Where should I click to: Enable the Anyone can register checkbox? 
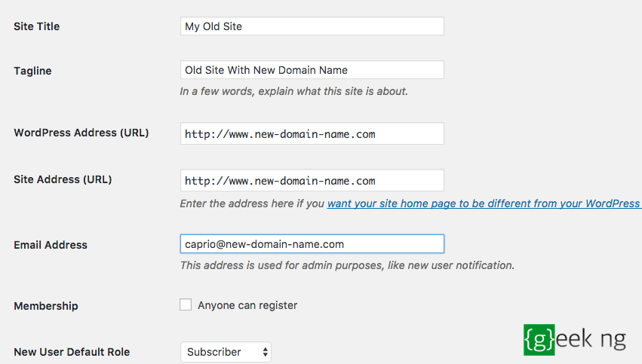pos(186,304)
